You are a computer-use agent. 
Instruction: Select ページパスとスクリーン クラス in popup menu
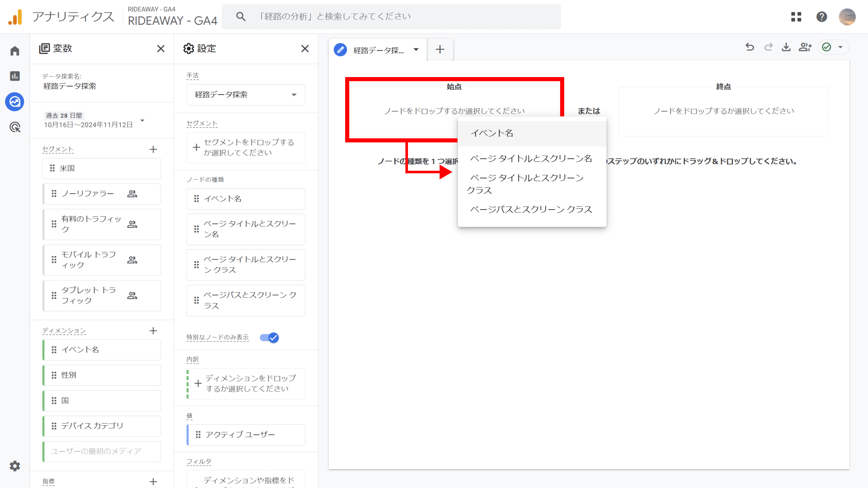pyautogui.click(x=532, y=210)
